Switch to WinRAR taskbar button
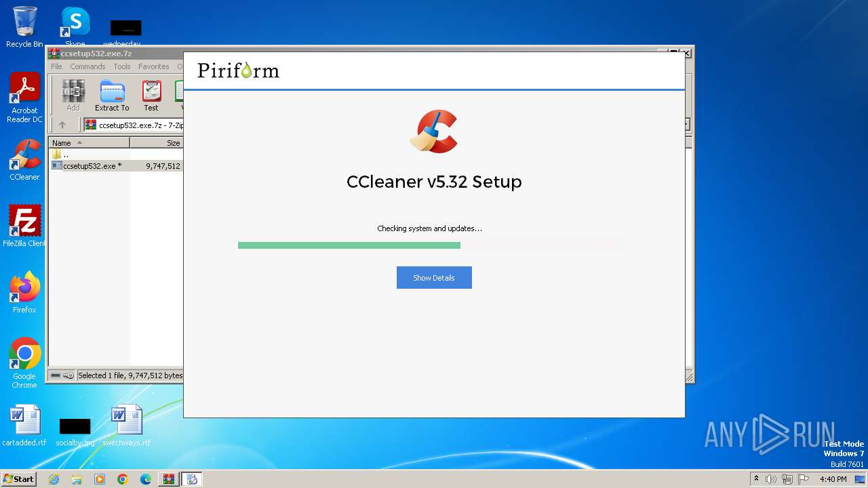 [169, 479]
